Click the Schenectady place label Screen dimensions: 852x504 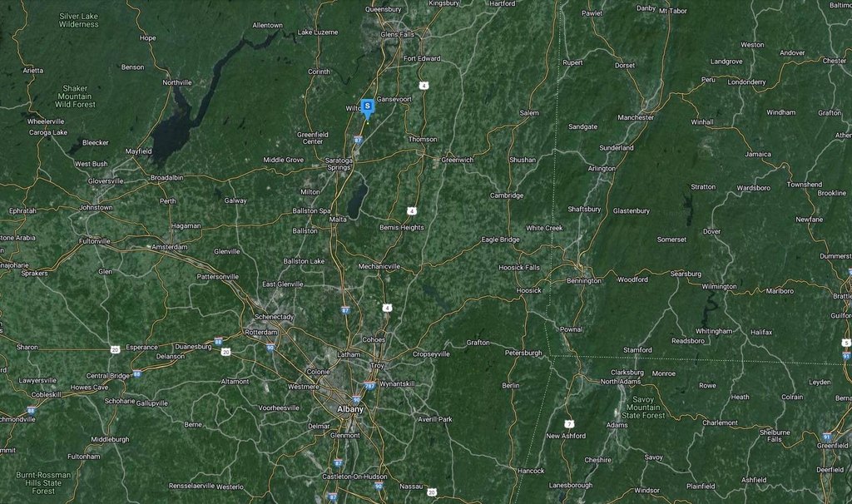275,317
